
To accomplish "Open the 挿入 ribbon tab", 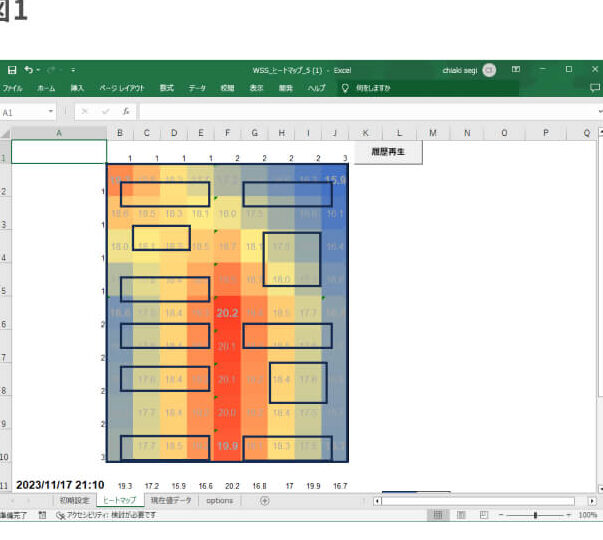I will (x=77, y=88).
